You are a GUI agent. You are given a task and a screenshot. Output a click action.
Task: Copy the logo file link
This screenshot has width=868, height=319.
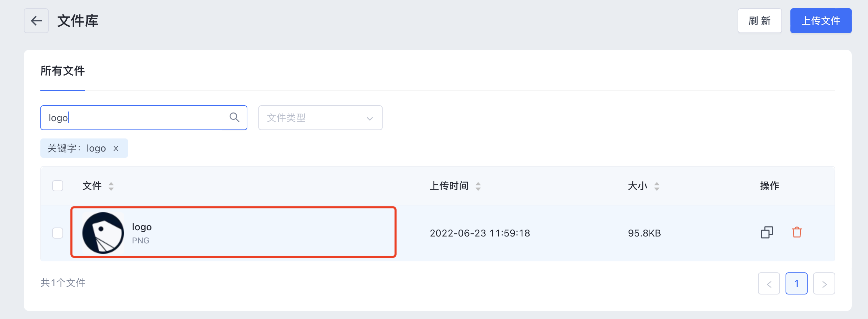[x=767, y=232]
